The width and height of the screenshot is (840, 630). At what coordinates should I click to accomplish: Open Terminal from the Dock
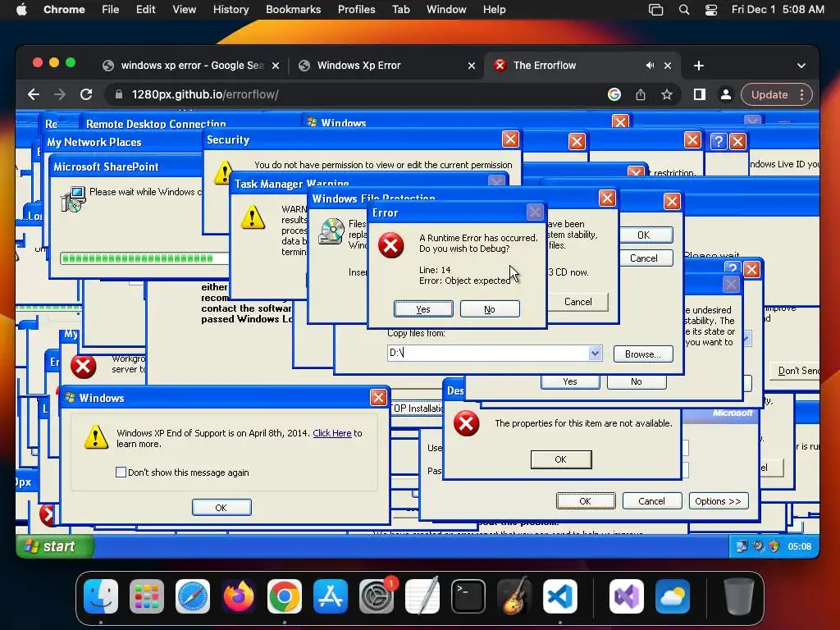pos(468,596)
